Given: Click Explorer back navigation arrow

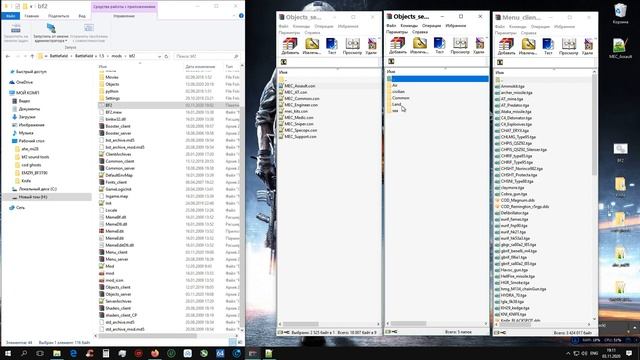Looking at the screenshot, I should (x=8, y=56).
